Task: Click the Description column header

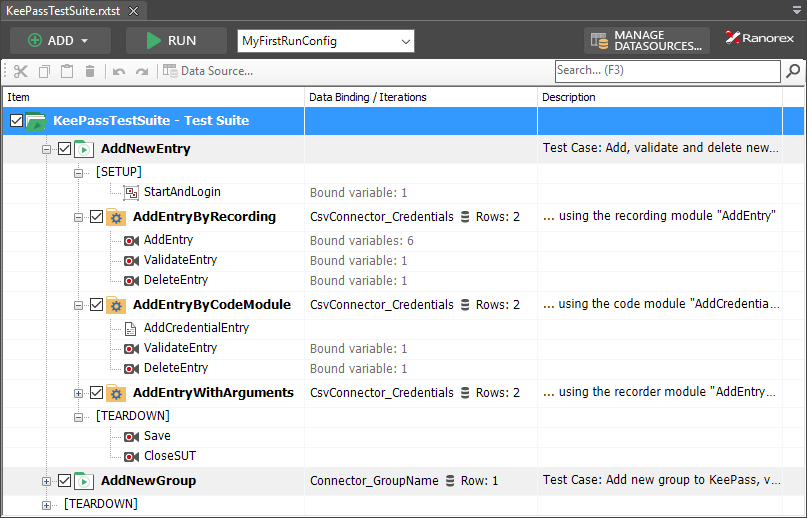Action: pyautogui.click(x=660, y=97)
